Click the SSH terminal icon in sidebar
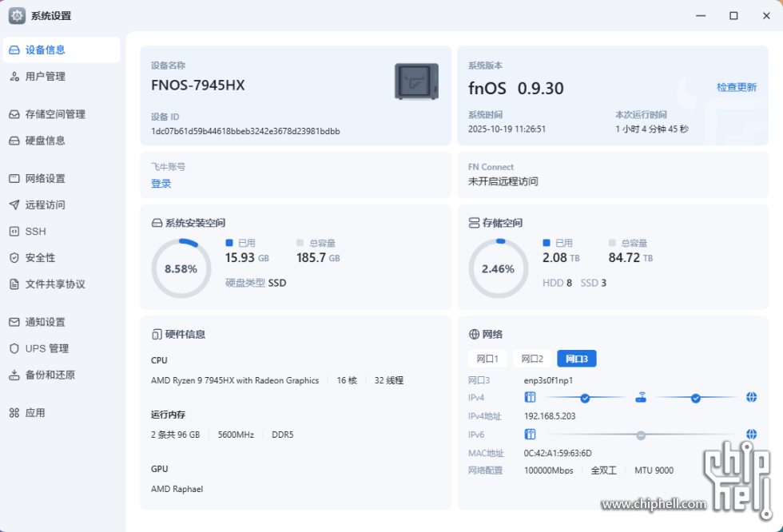The width and height of the screenshot is (783, 532). 14,232
